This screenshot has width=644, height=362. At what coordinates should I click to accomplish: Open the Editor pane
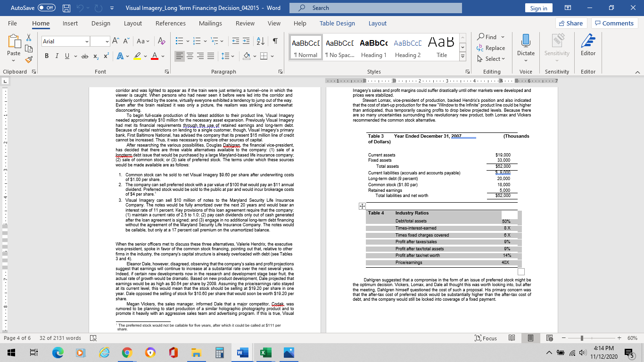[588, 47]
